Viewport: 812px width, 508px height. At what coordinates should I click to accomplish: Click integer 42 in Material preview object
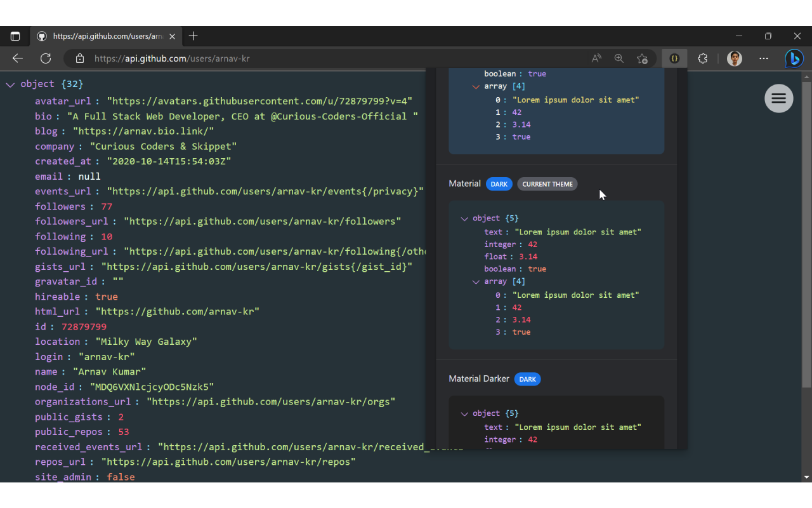[532, 244]
